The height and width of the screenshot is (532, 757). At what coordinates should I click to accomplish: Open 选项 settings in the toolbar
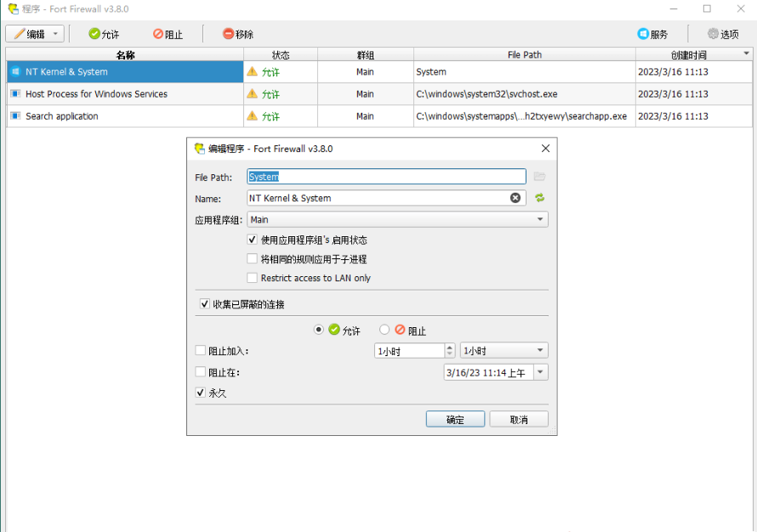(x=723, y=34)
